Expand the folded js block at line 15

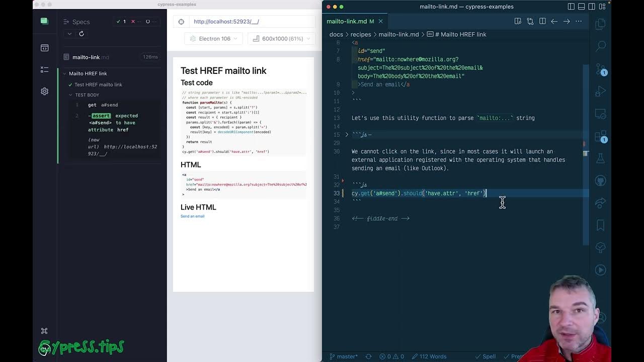347,135
